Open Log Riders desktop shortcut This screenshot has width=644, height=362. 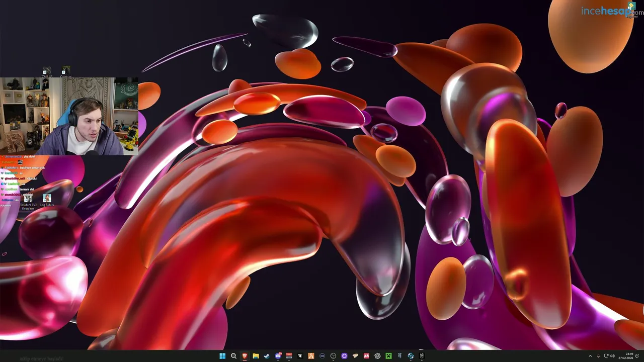[47, 201]
